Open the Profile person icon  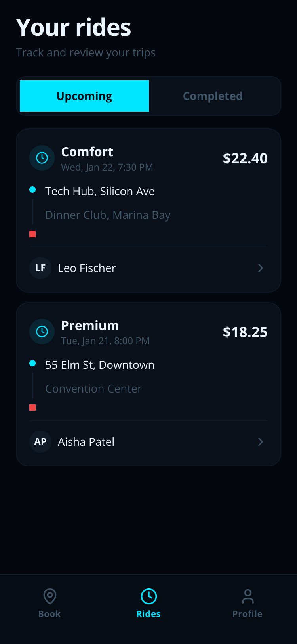247,596
